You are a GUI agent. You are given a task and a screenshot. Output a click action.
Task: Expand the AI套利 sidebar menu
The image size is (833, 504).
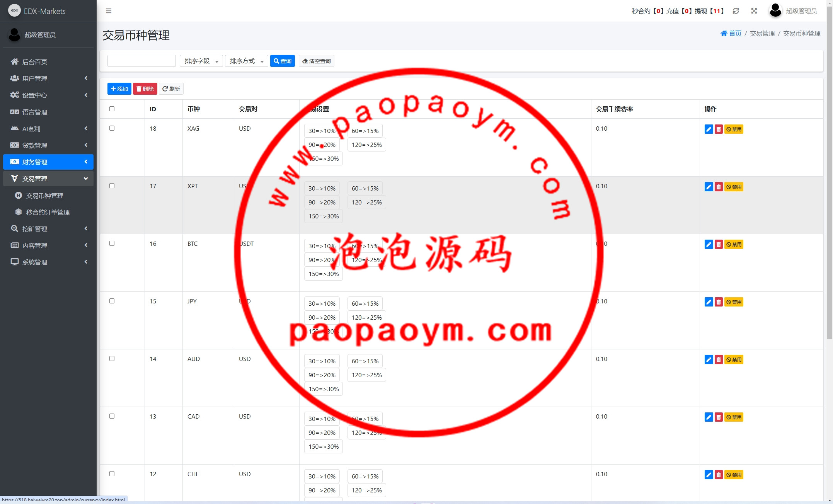tap(48, 129)
